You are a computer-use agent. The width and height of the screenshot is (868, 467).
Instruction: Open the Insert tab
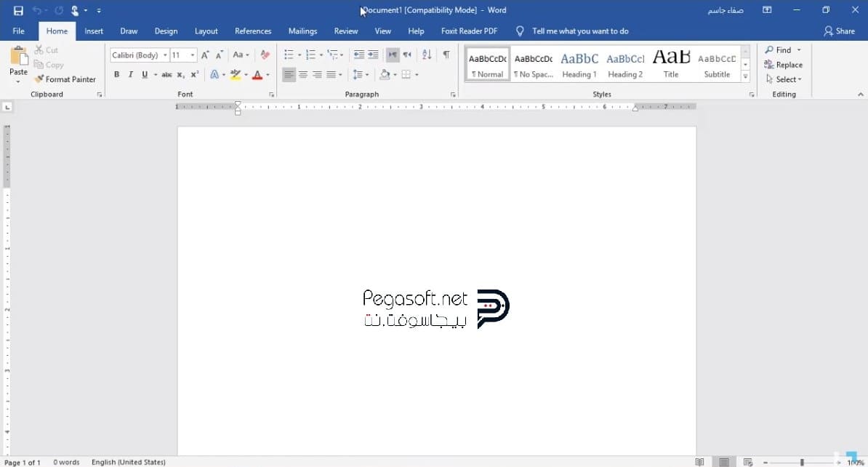[94, 31]
